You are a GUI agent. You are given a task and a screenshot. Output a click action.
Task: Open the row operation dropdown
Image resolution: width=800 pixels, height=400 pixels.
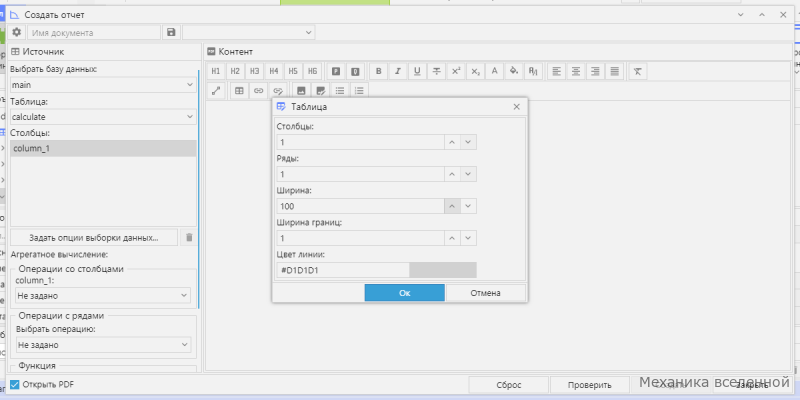pyautogui.click(x=103, y=345)
